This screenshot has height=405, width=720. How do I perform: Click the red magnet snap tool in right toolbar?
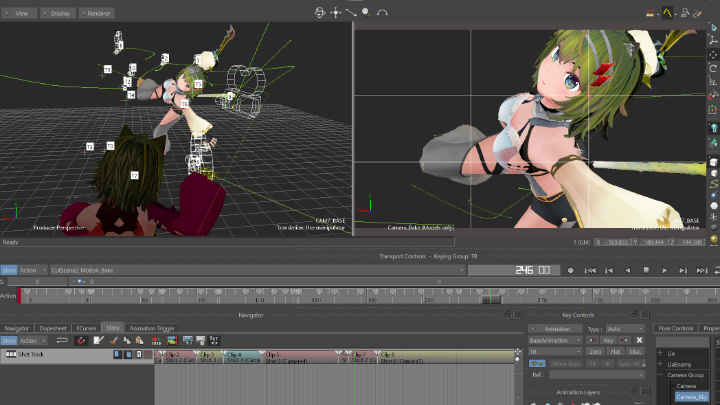tap(712, 95)
